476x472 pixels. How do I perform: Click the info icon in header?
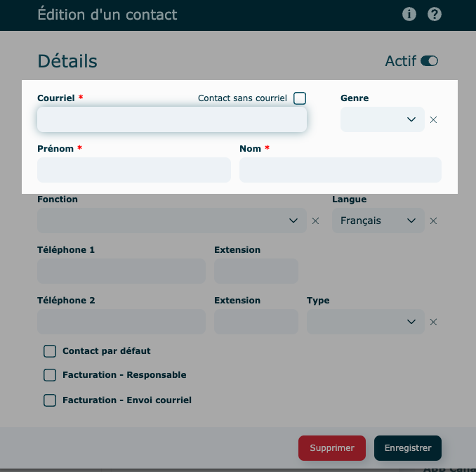409,14
